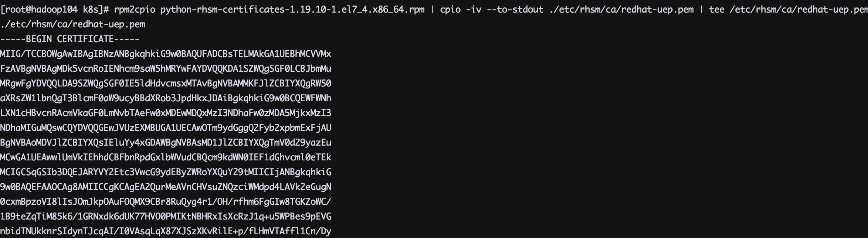This screenshot has height=238, width=868.
Task: Click the cpio -iv command text
Action: pos(461,10)
